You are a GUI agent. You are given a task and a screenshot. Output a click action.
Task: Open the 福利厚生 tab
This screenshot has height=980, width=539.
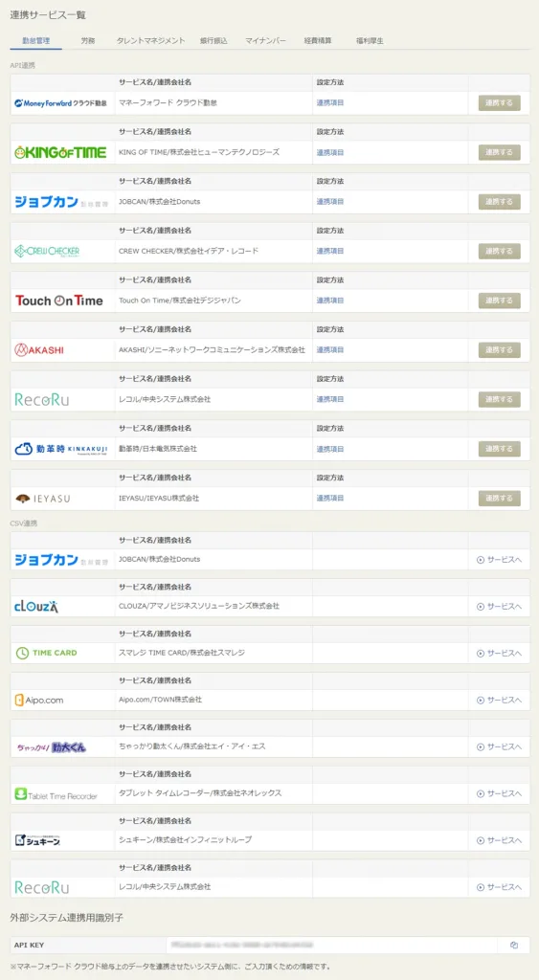(x=370, y=40)
